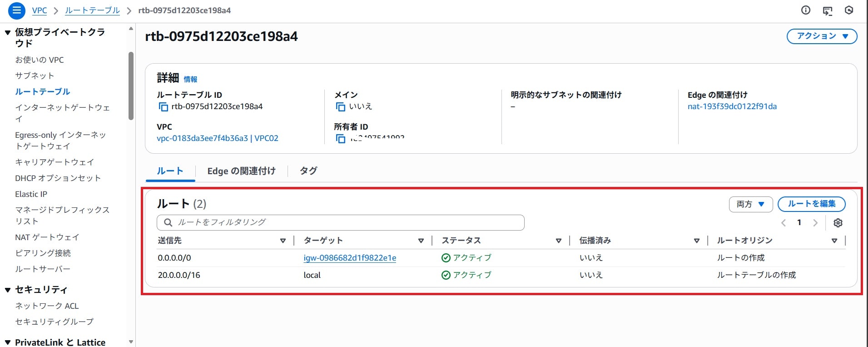Open ネットワーク ACL in sidebar
868x347 pixels.
click(x=47, y=306)
